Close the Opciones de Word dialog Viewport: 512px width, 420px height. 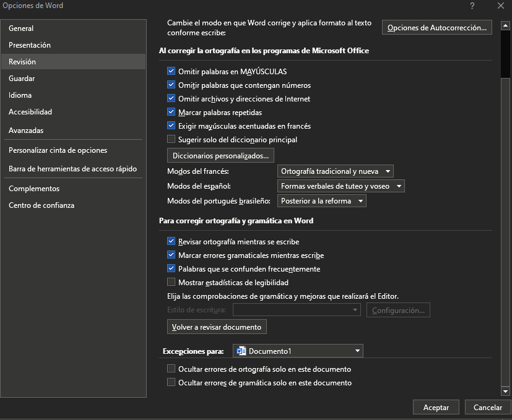click(x=501, y=6)
